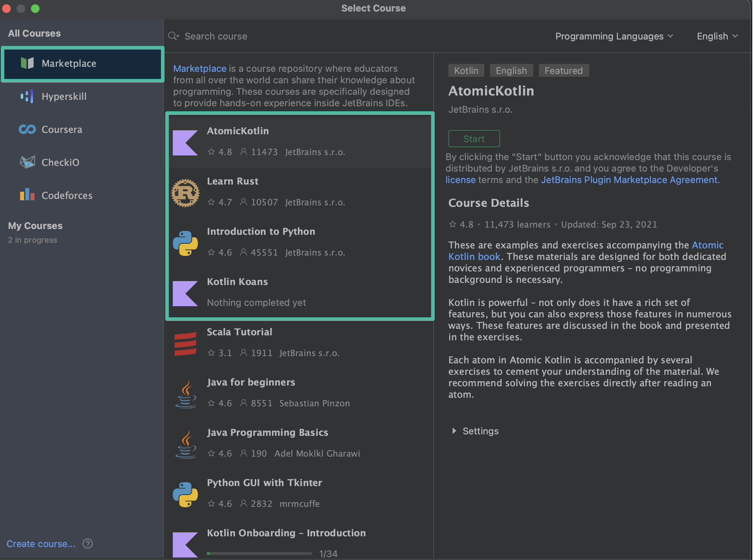
Task: Open the Marketplace link in the description
Action: tap(200, 68)
